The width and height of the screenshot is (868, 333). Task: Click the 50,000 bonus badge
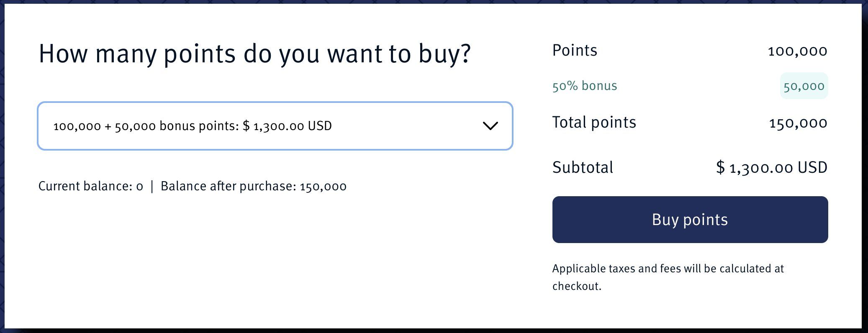(804, 86)
